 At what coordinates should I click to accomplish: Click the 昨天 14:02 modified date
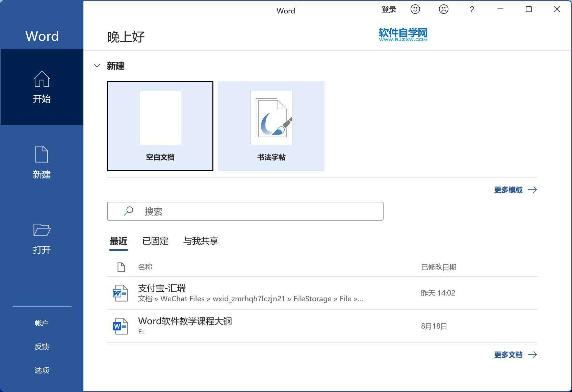[x=438, y=293]
